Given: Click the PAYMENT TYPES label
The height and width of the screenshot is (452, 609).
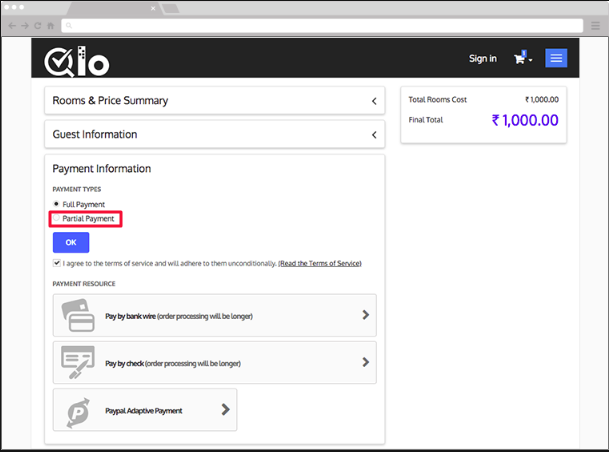Looking at the screenshot, I should click(x=77, y=189).
